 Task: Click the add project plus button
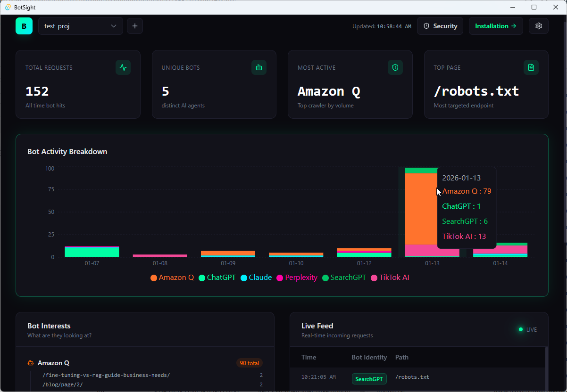coord(134,26)
